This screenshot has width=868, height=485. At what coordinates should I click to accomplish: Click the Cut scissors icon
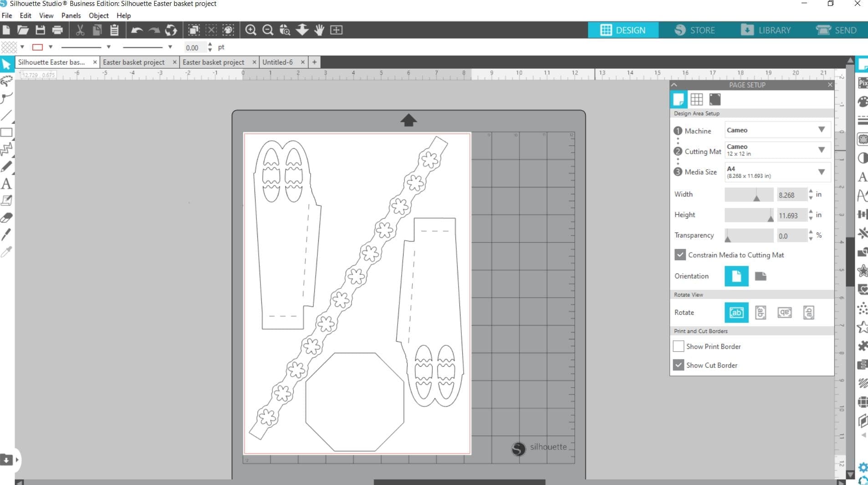(80, 30)
